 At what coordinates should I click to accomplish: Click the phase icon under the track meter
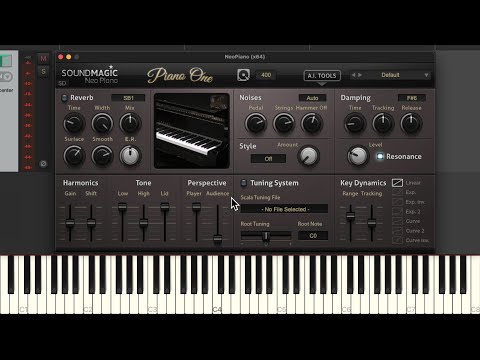[x=43, y=164]
